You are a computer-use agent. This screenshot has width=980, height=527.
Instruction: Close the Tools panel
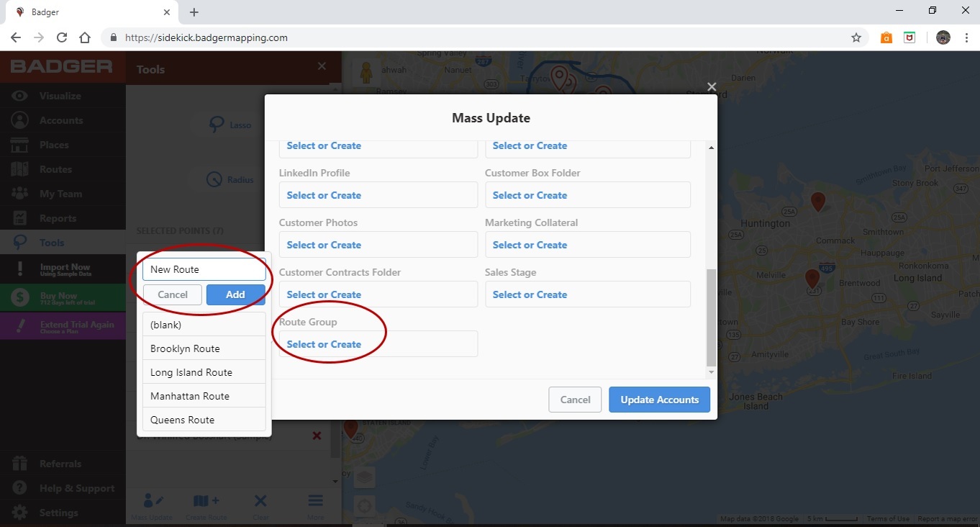pos(322,66)
